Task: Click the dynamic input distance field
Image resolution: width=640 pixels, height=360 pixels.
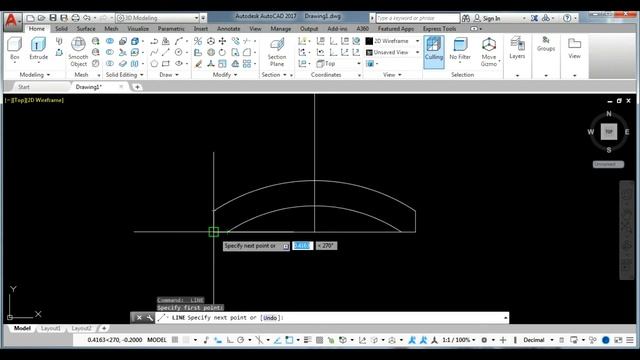Action: pyautogui.click(x=302, y=246)
